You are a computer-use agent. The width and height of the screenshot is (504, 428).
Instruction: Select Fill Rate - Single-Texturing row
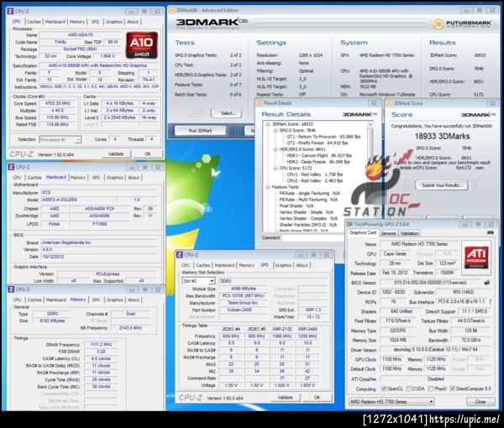tap(309, 193)
